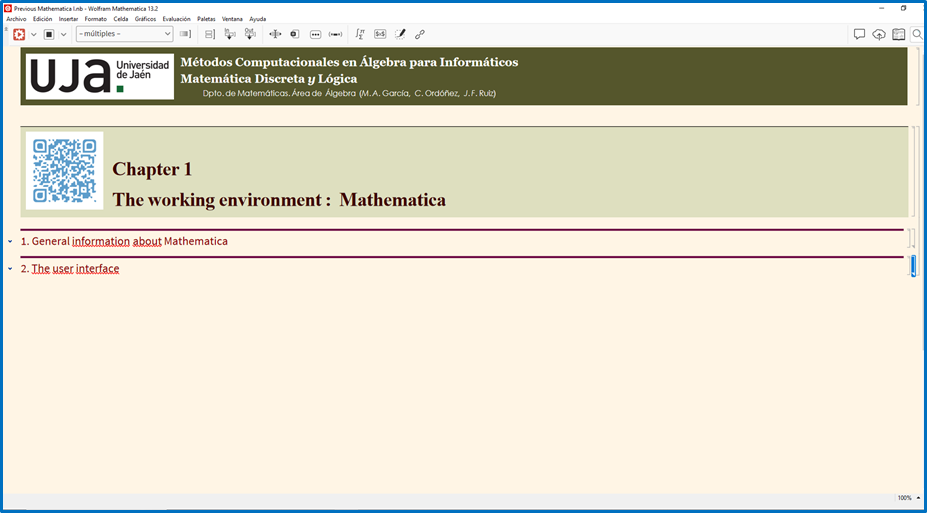Click '2. The user interface' heading text

pos(70,268)
